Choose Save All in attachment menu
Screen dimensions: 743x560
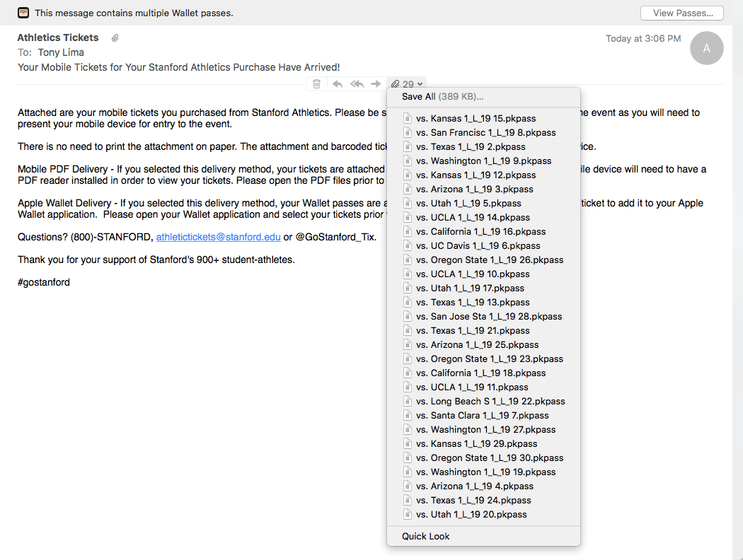click(483, 97)
